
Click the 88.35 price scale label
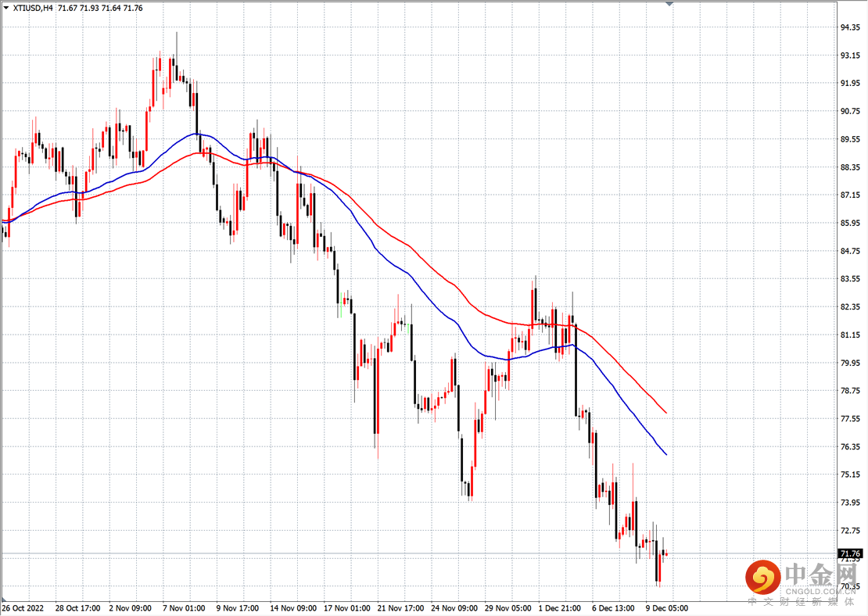click(x=850, y=167)
